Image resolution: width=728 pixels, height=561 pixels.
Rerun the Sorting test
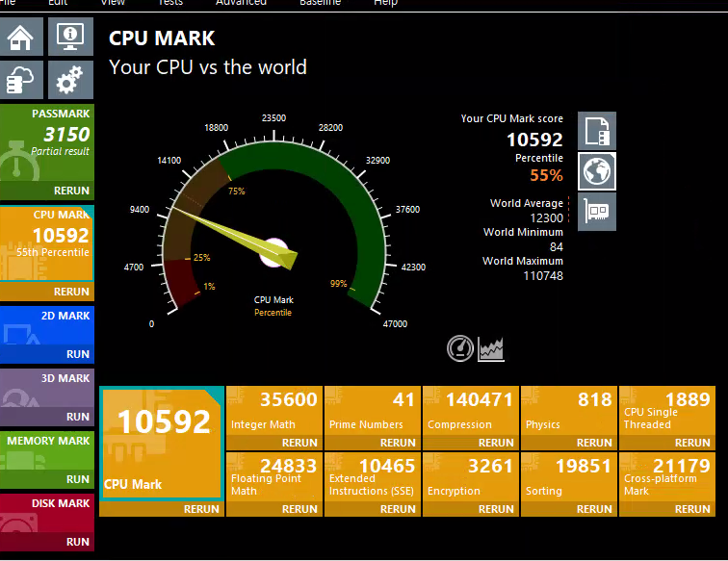point(594,509)
